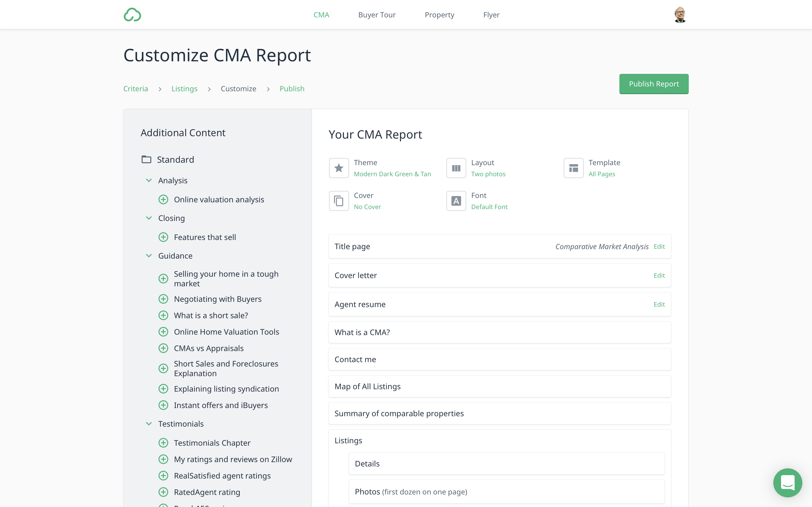Click the Publish Report button
Viewport: 812px width, 507px height.
coord(654,84)
